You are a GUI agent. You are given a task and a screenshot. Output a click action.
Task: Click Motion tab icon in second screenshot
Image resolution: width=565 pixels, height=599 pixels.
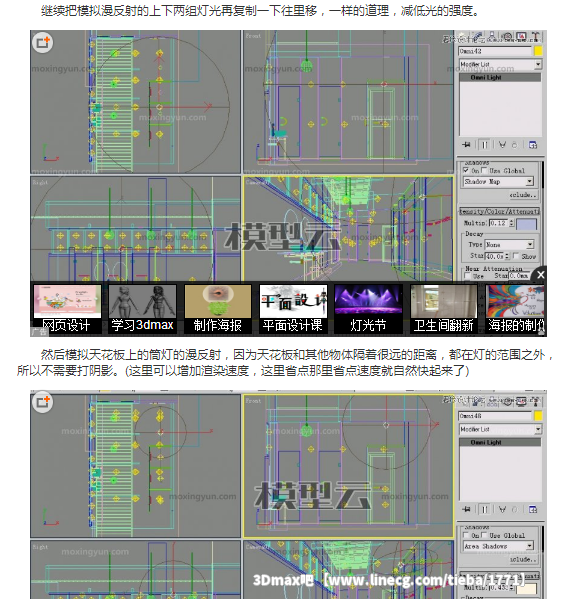(x=507, y=401)
